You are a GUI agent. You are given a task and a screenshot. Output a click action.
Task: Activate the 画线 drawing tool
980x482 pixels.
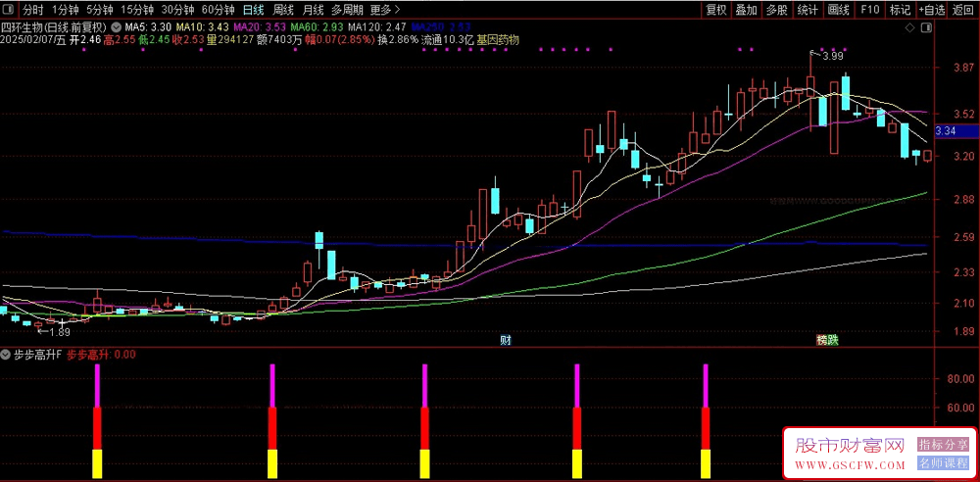pos(839,10)
